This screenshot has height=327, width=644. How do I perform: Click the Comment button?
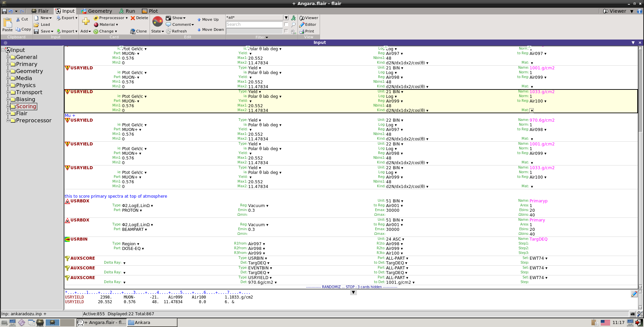pos(180,25)
